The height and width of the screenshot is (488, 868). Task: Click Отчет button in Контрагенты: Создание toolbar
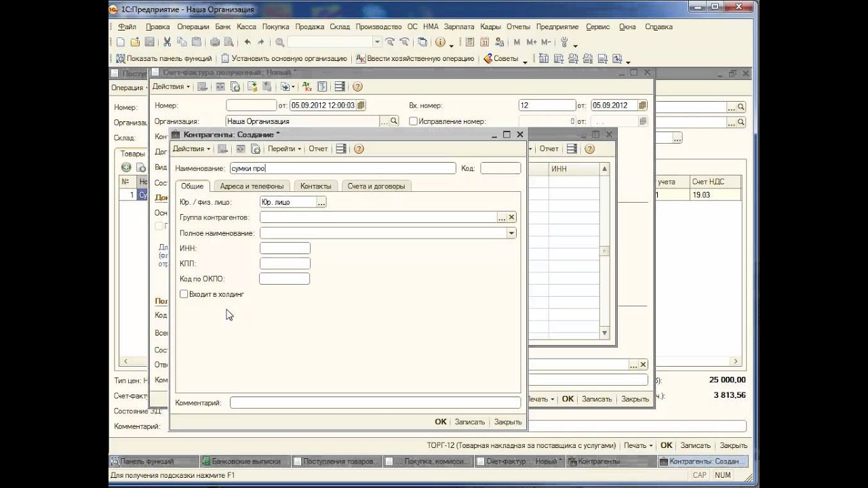(x=318, y=148)
